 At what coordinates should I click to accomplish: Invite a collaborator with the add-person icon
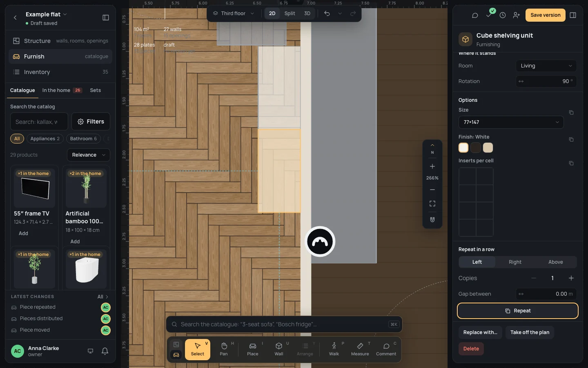(x=517, y=15)
